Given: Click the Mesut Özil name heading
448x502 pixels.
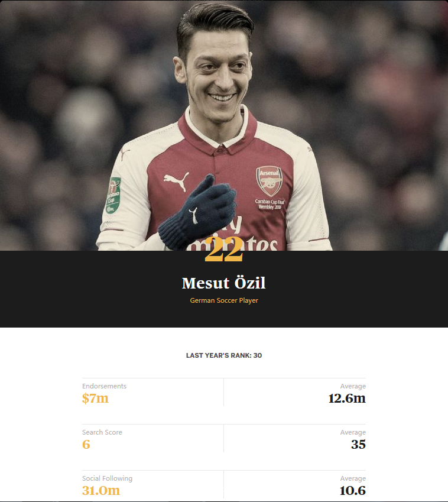Looking at the screenshot, I should (x=223, y=283).
